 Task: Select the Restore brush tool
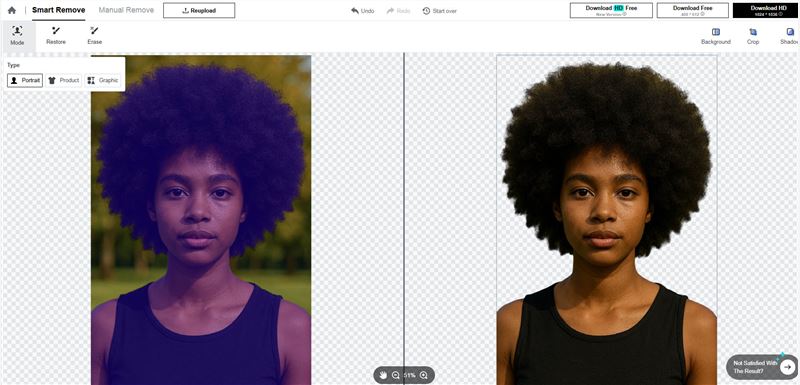pos(56,36)
